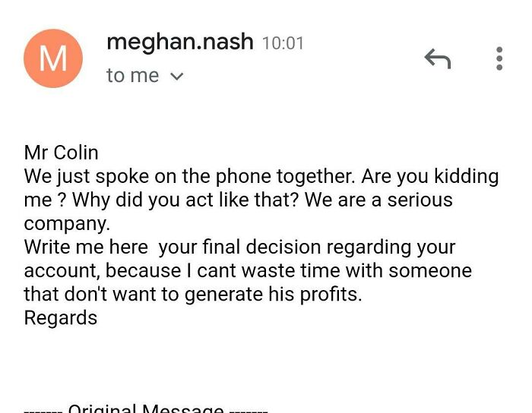Tap the orange M sender avatar
Viewport: 532px width, 413px height.
[x=52, y=58]
